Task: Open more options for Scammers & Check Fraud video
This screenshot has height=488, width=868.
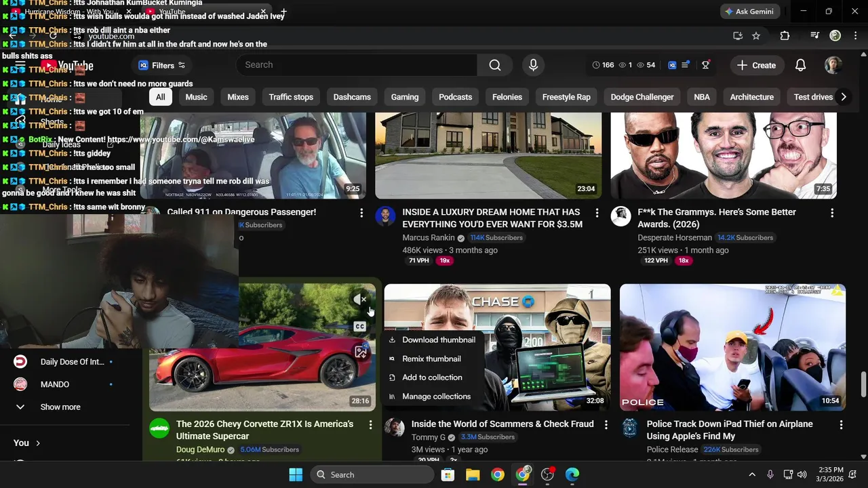Action: coord(606,425)
